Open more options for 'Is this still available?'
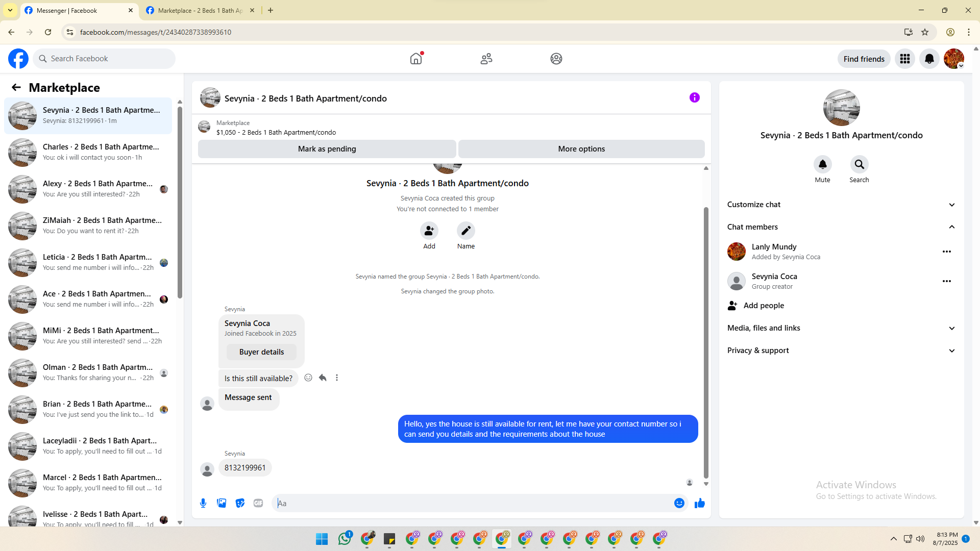 (x=337, y=378)
